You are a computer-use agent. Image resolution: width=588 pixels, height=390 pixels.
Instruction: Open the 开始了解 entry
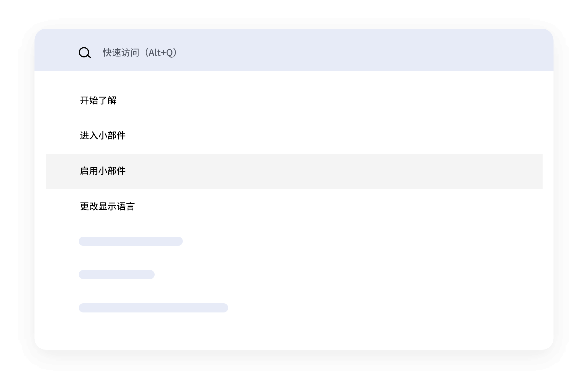pos(98,101)
